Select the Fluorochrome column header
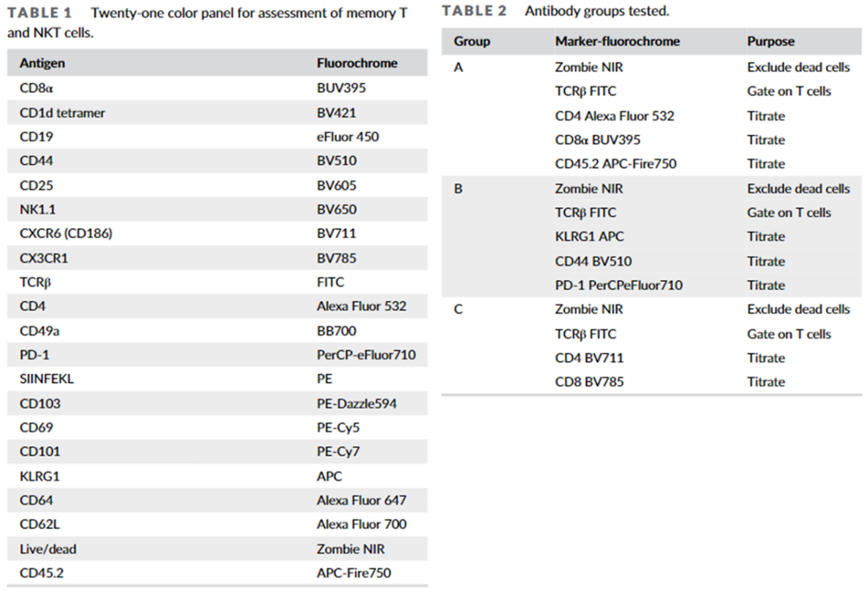 click(357, 63)
